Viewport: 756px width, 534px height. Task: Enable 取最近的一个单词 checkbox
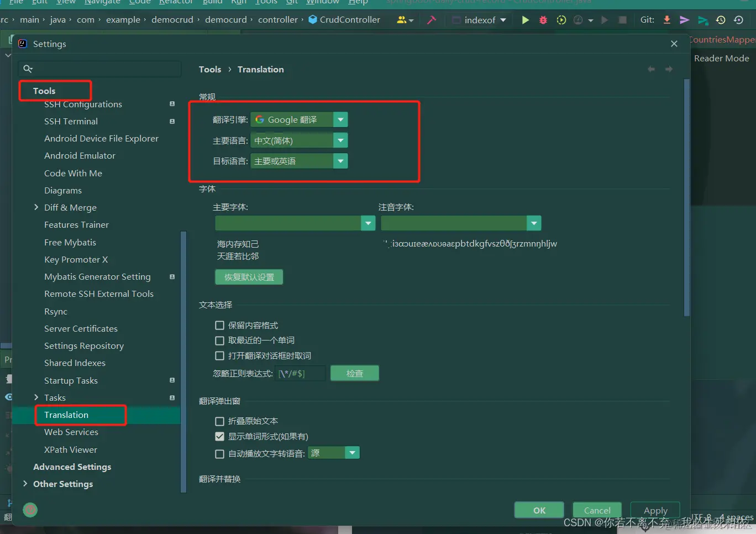[x=219, y=341]
